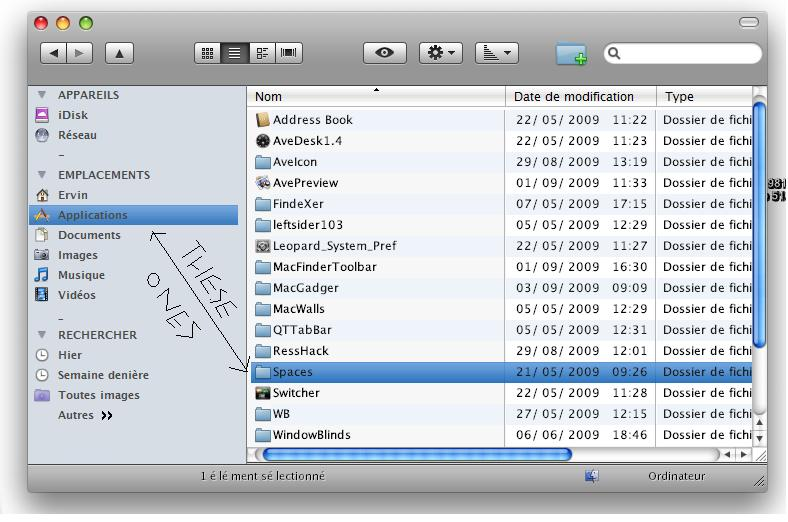Select the MacFinderToolbar folder icon
788x522 pixels.
[262, 267]
